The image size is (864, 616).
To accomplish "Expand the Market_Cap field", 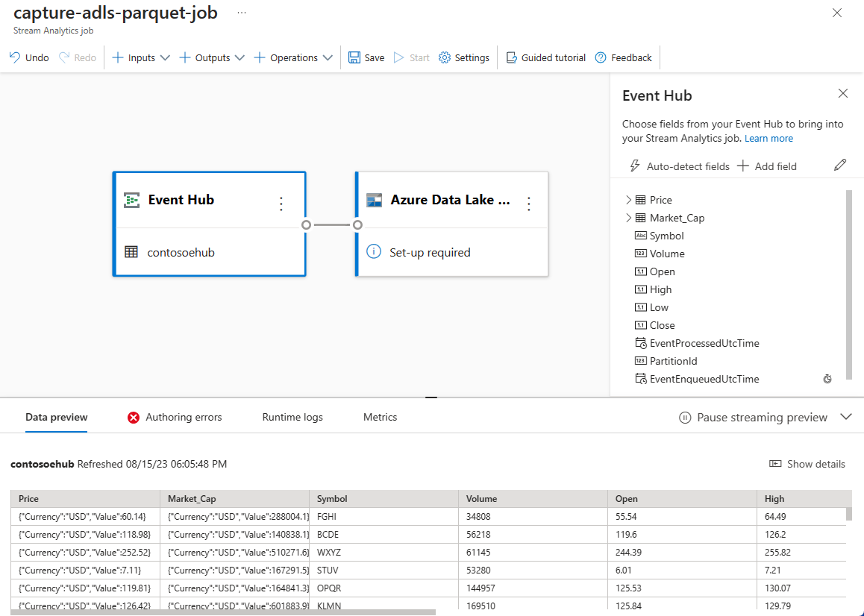I will coord(628,218).
